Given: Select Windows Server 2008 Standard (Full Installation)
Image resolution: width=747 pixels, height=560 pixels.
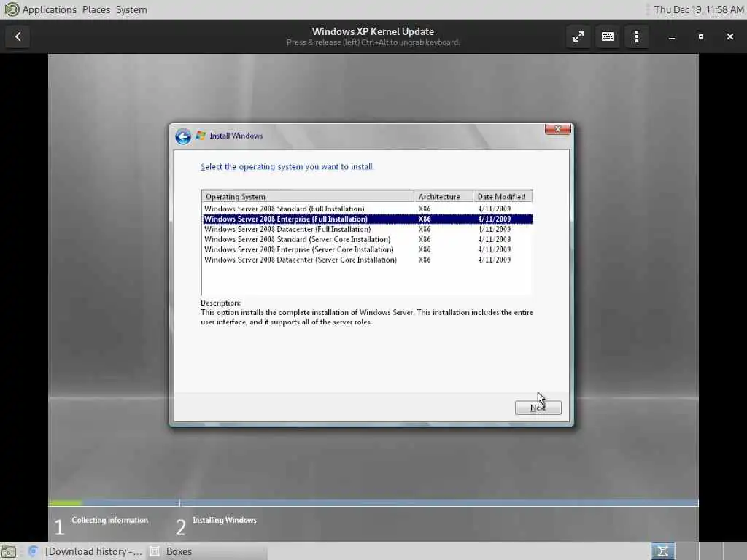Looking at the screenshot, I should 367,209.
